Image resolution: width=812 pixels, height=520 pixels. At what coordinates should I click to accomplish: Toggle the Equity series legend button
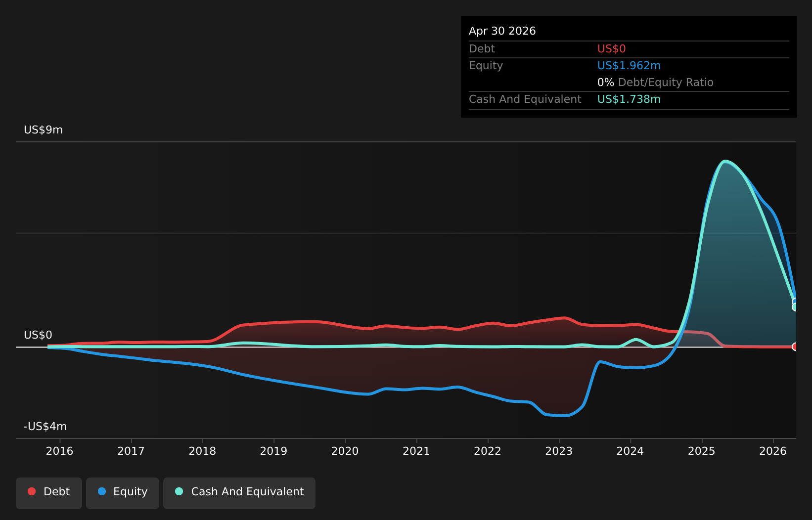tap(123, 493)
